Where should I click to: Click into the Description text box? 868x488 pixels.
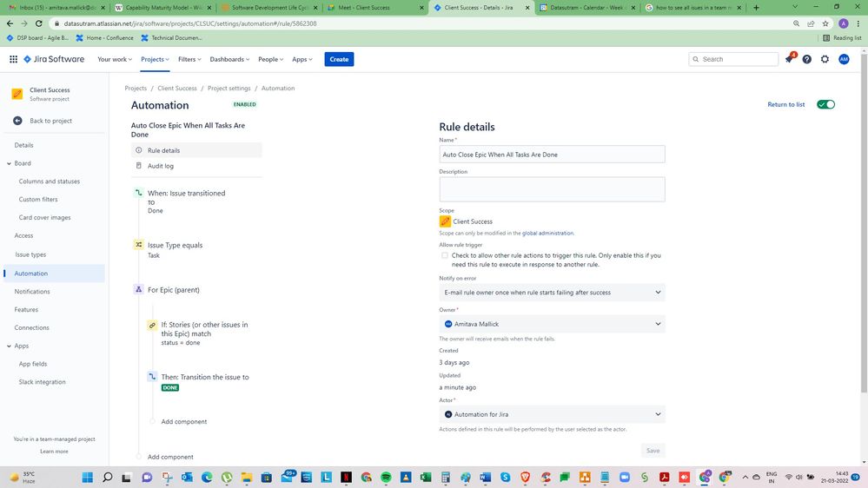tap(552, 189)
